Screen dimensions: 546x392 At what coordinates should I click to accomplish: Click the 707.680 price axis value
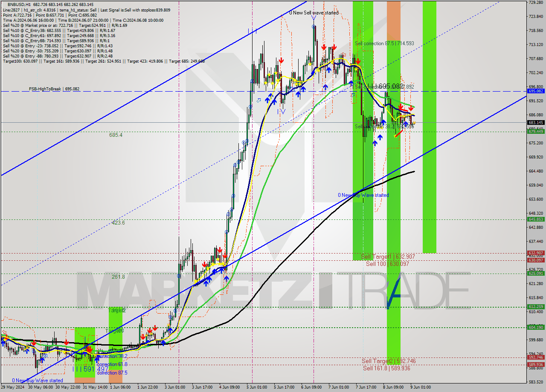click(536, 58)
